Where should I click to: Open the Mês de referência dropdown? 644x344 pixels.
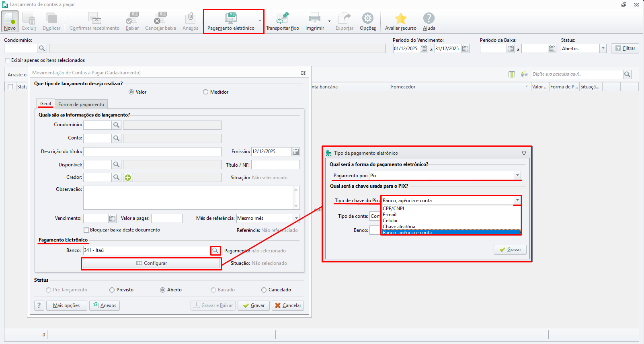pyautogui.click(x=296, y=218)
